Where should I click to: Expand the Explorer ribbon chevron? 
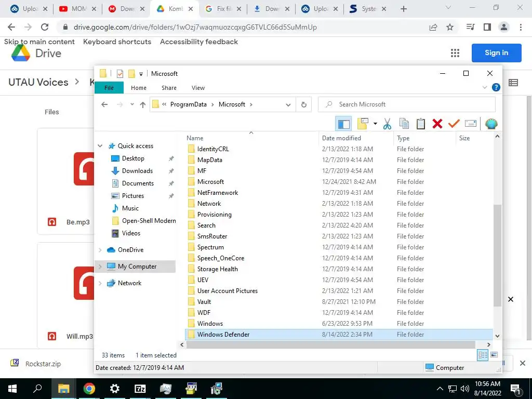click(485, 87)
